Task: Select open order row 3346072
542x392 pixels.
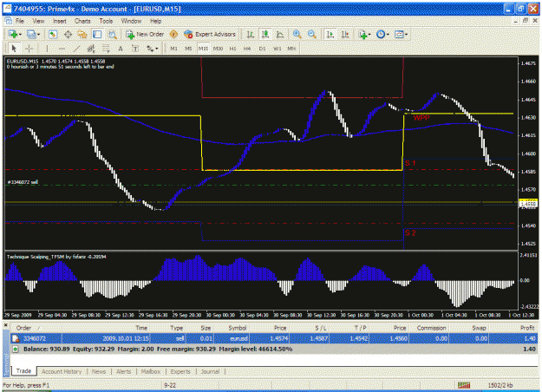Action: coord(274,338)
